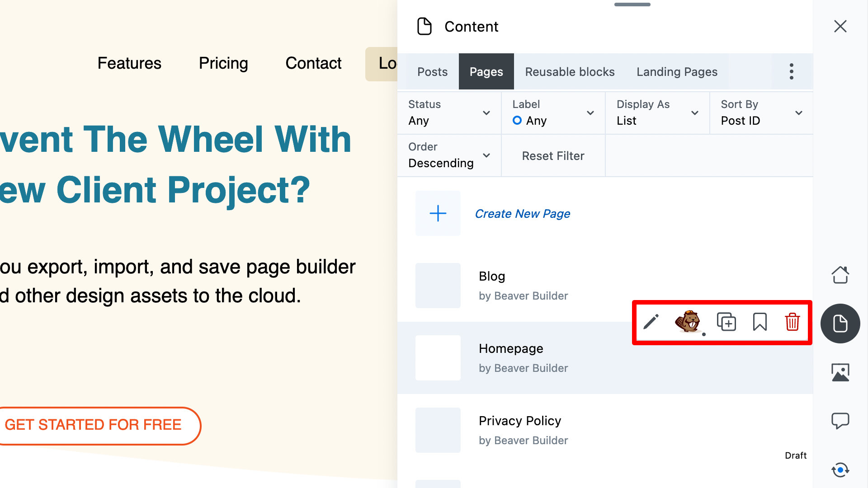Switch to the Reusable blocks tab
Viewport: 868px width, 488px height.
click(x=570, y=71)
